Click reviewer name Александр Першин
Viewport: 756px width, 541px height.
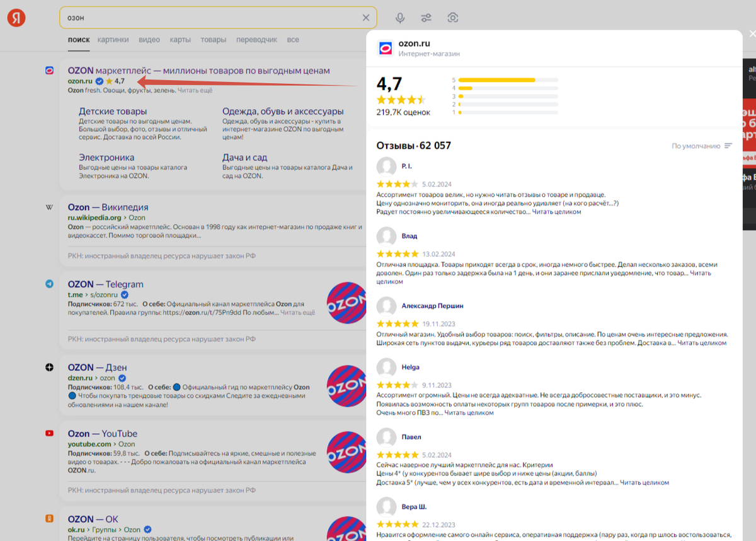433,306
